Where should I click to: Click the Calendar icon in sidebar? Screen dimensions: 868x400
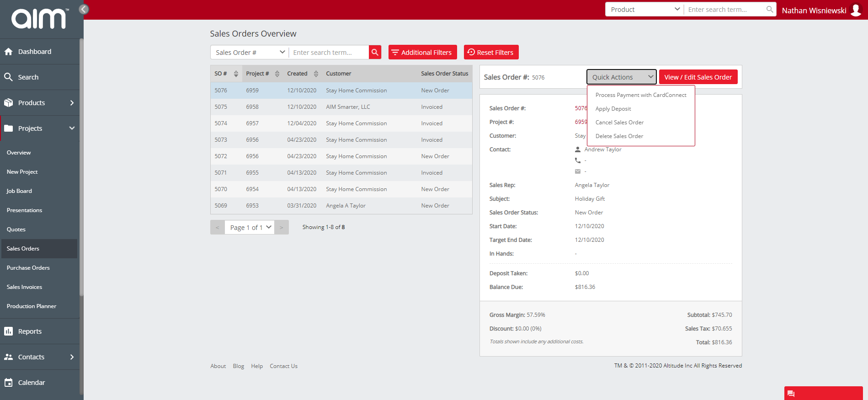tap(8, 383)
